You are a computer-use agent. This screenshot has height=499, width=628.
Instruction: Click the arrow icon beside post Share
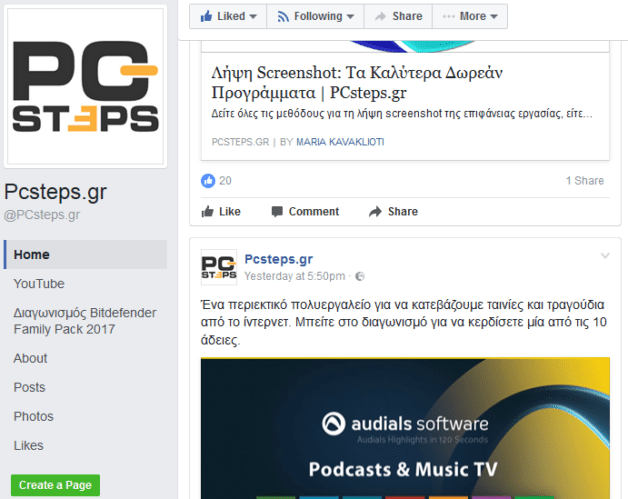[375, 211]
